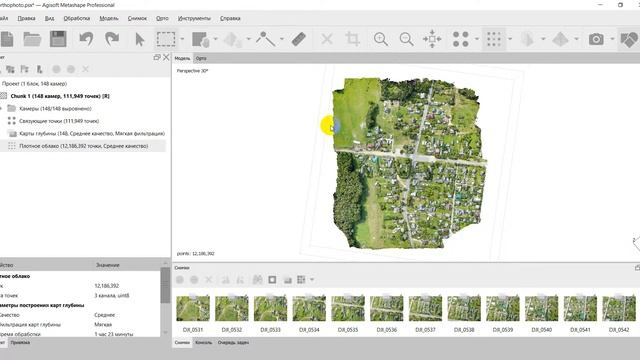Open the Move region tool dropdown arrow
Viewport: 640px width, 360px height.
click(216, 39)
